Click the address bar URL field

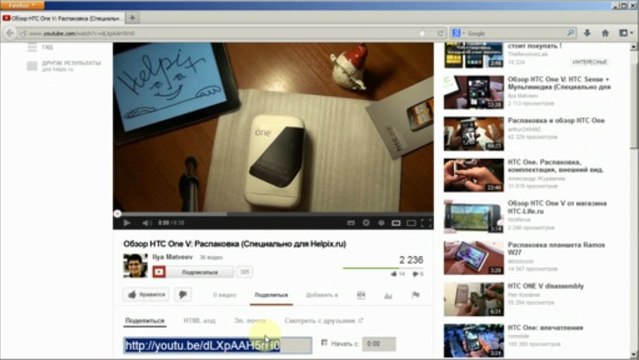(x=220, y=33)
